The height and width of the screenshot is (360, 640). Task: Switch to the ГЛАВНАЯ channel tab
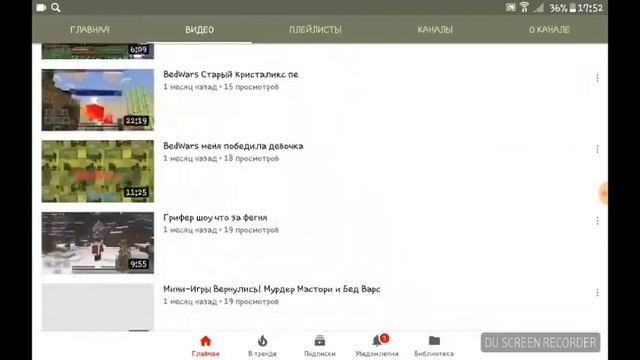[90, 29]
